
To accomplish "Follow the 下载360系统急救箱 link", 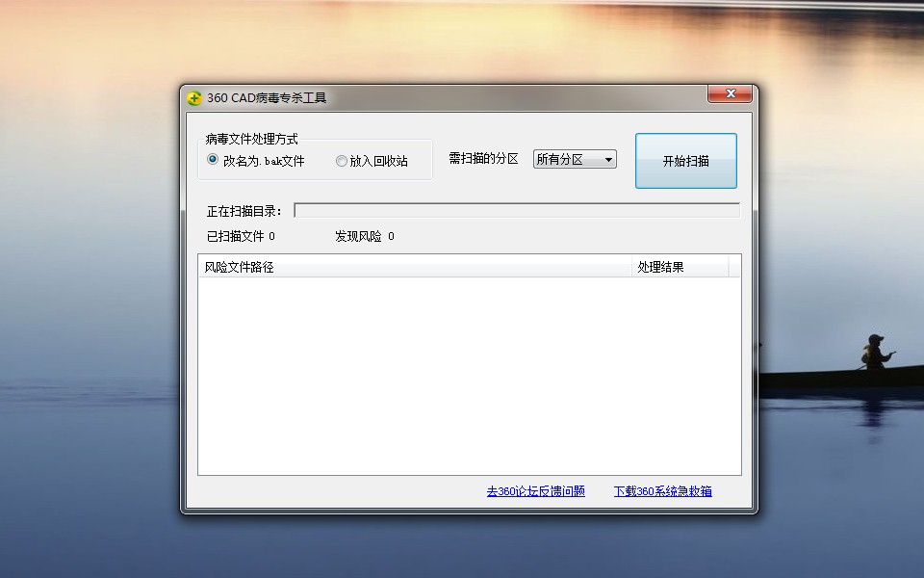I will [x=662, y=491].
